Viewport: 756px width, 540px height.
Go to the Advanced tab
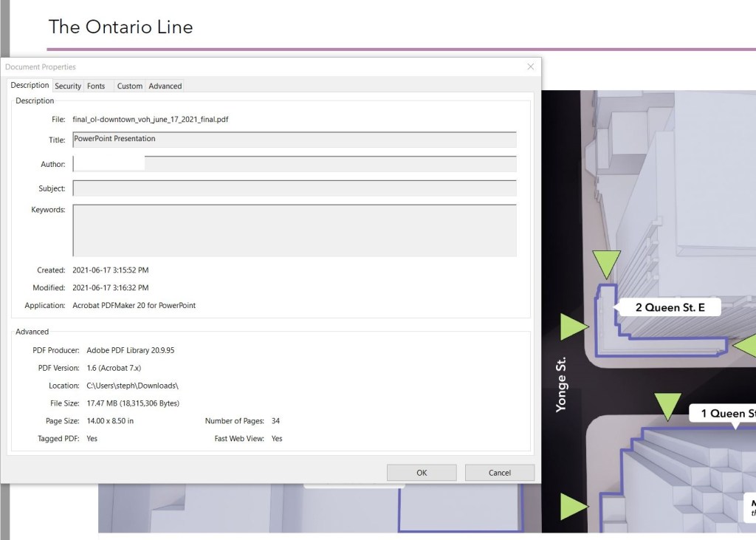coord(165,86)
